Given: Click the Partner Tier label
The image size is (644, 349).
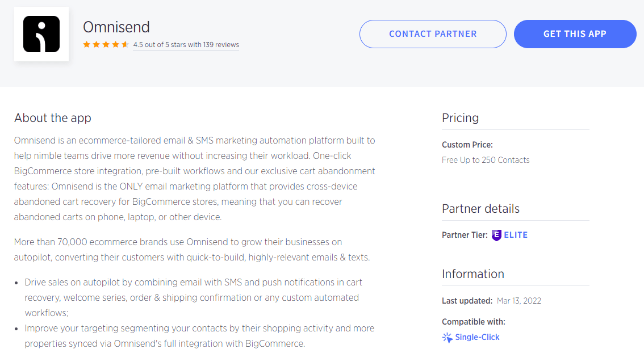Looking at the screenshot, I should (465, 235).
